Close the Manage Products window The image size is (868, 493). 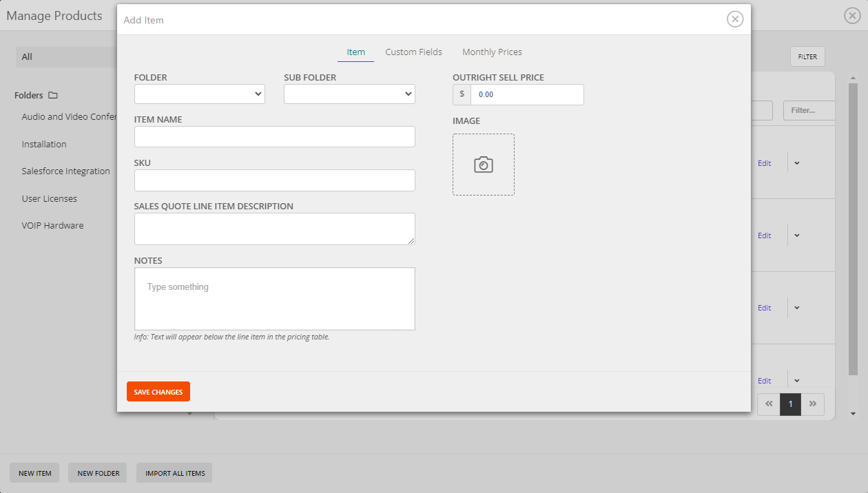tap(852, 16)
